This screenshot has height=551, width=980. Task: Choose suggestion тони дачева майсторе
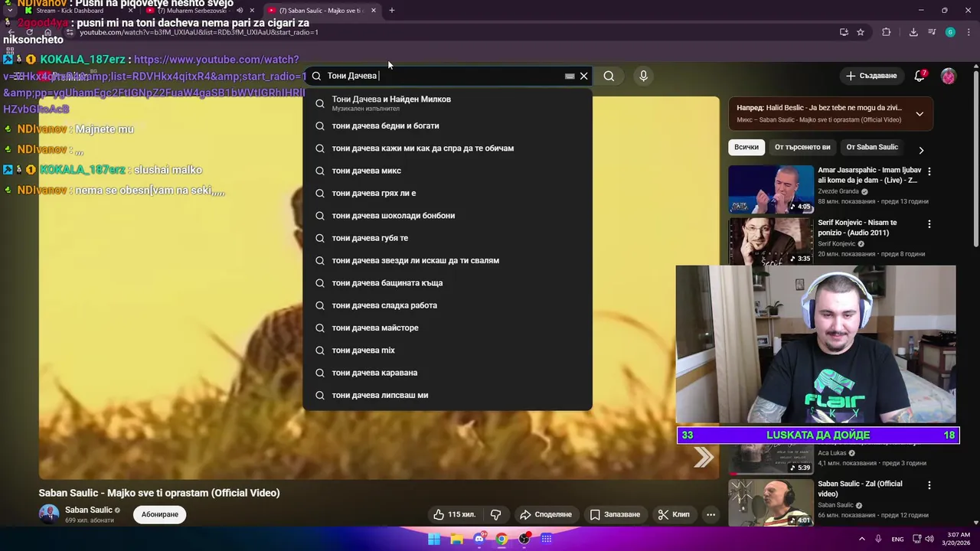(447, 328)
